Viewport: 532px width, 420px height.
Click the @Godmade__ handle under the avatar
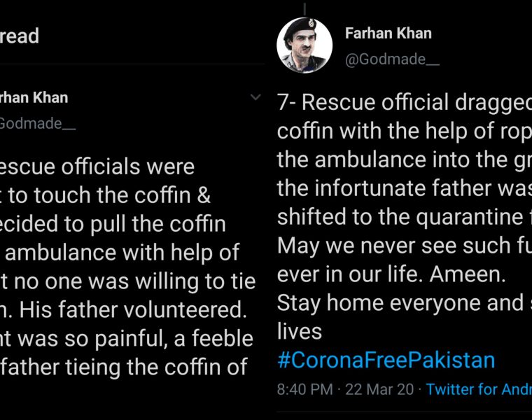click(x=392, y=59)
